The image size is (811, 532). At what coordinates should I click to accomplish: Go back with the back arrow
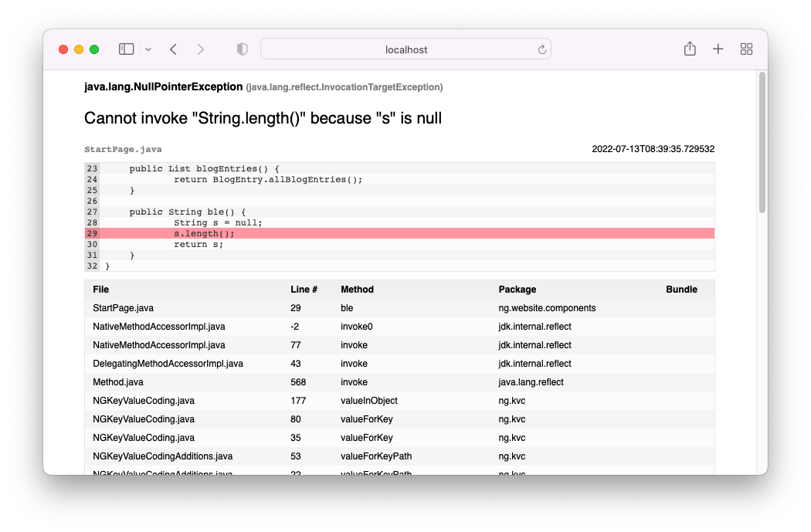(173, 49)
